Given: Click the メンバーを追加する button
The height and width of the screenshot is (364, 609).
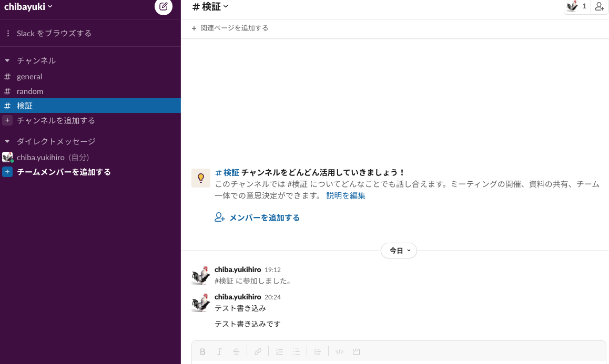Looking at the screenshot, I should pos(257,217).
